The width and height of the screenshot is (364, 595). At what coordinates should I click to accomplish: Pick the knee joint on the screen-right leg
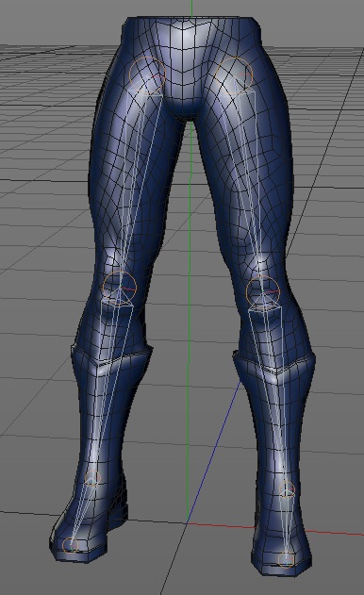coord(263,292)
